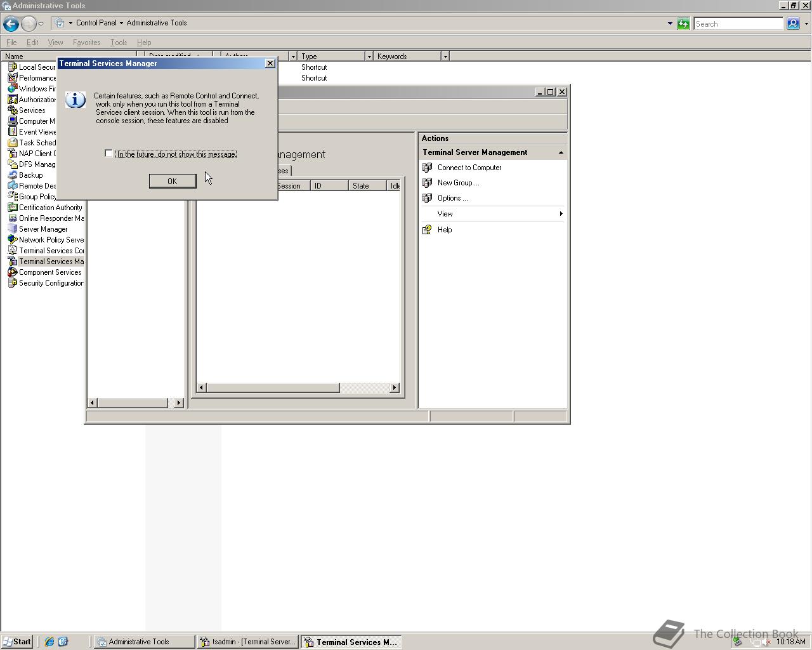
Task: Open the Computer Management icon
Action: 12,121
